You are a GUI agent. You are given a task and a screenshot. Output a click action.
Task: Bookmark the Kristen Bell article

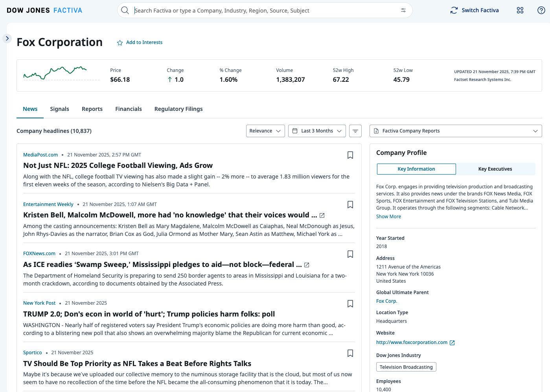coord(350,204)
